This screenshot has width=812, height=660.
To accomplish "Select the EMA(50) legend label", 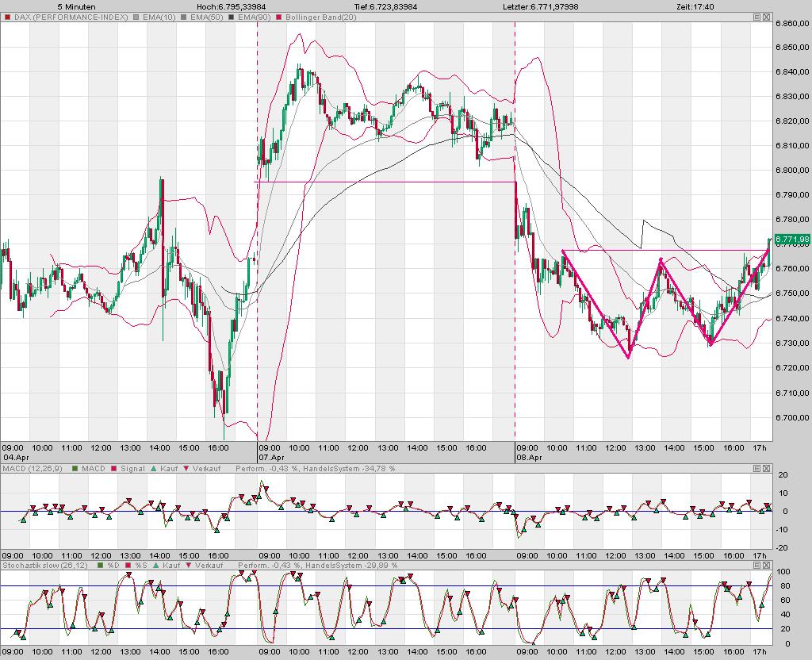I will pyautogui.click(x=207, y=17).
